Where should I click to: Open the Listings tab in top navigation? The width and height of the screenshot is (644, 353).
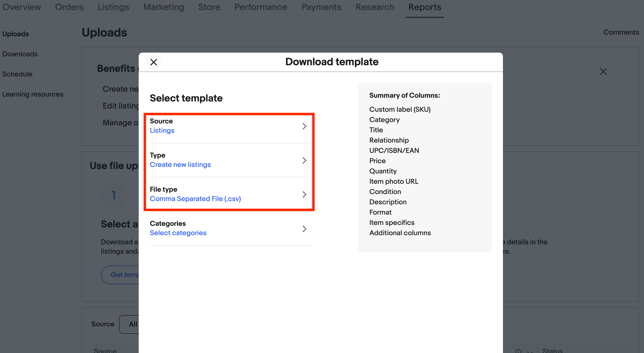[x=113, y=7]
